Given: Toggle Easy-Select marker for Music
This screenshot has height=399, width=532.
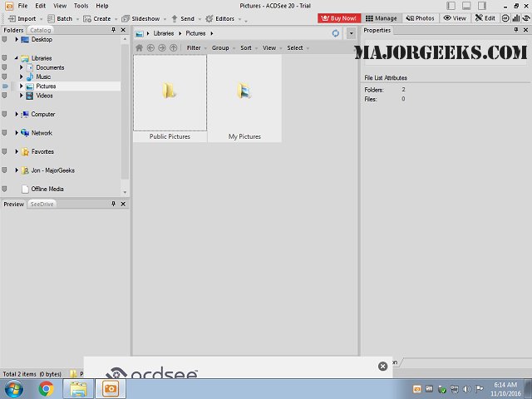Looking at the screenshot, I should pyautogui.click(x=4, y=76).
